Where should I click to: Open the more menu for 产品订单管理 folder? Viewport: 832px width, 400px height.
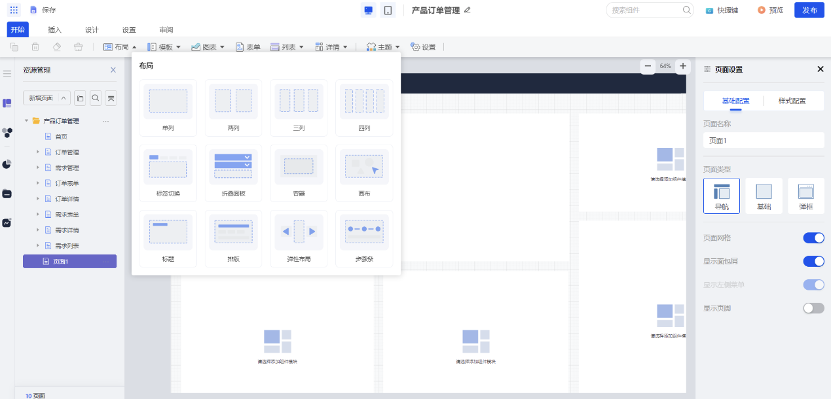click(x=106, y=121)
